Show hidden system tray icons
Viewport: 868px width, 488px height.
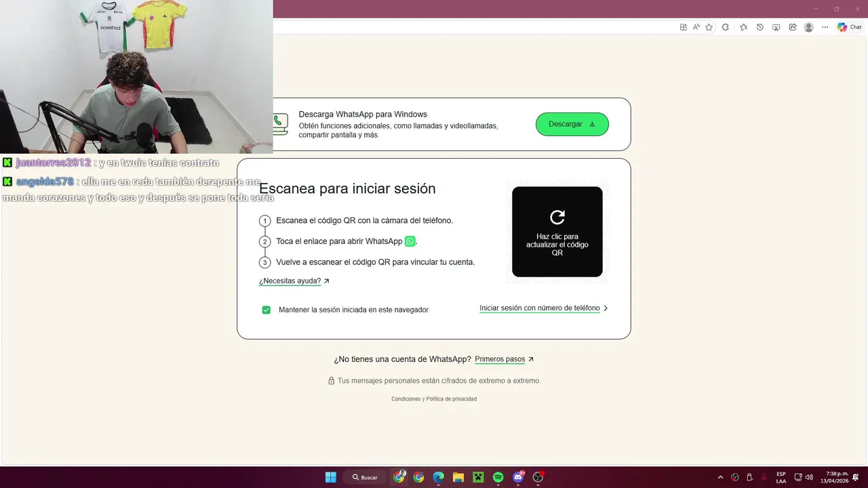click(720, 477)
